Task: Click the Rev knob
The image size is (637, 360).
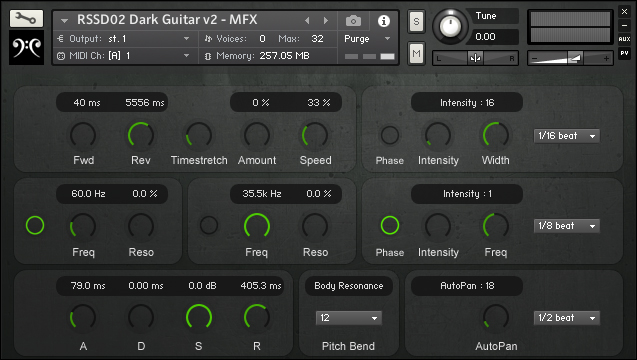Action: (141, 135)
